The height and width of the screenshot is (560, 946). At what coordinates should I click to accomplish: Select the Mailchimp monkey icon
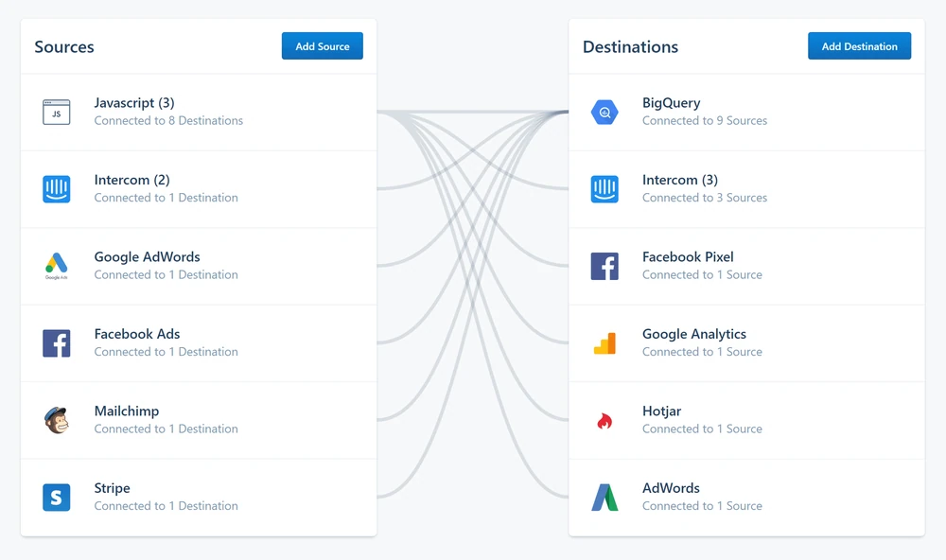56,420
